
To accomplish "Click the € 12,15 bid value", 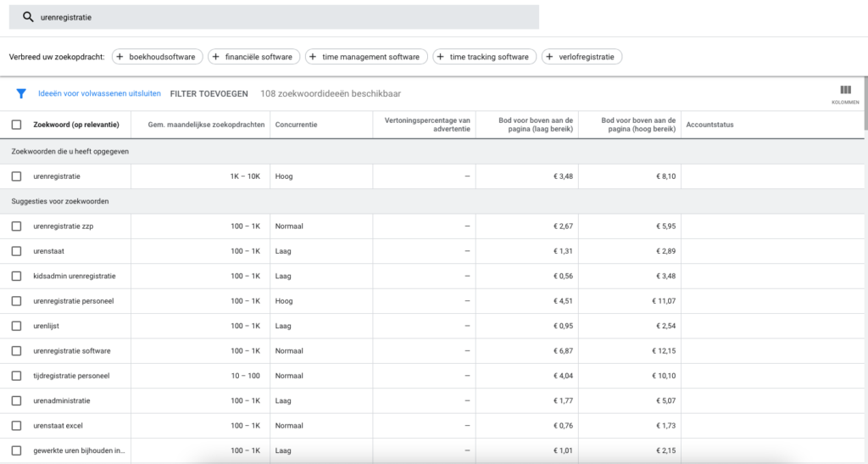I will pos(664,350).
